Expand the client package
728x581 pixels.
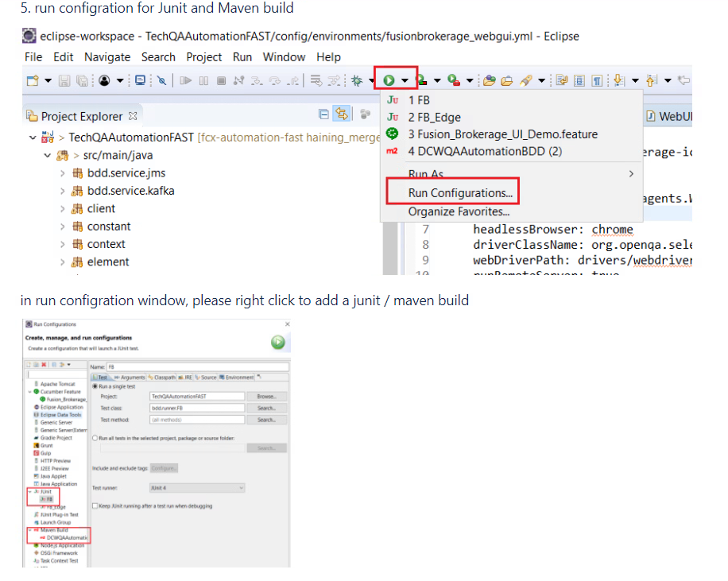click(62, 208)
